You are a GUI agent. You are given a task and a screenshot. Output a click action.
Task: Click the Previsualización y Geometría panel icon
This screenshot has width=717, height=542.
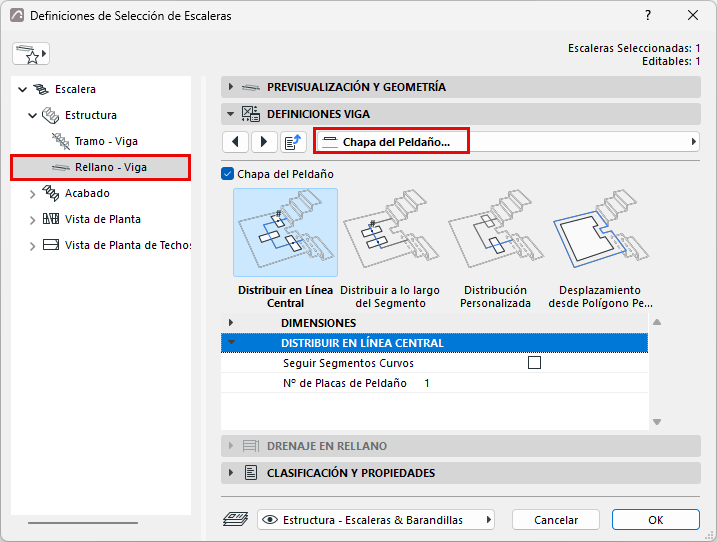coord(251,87)
